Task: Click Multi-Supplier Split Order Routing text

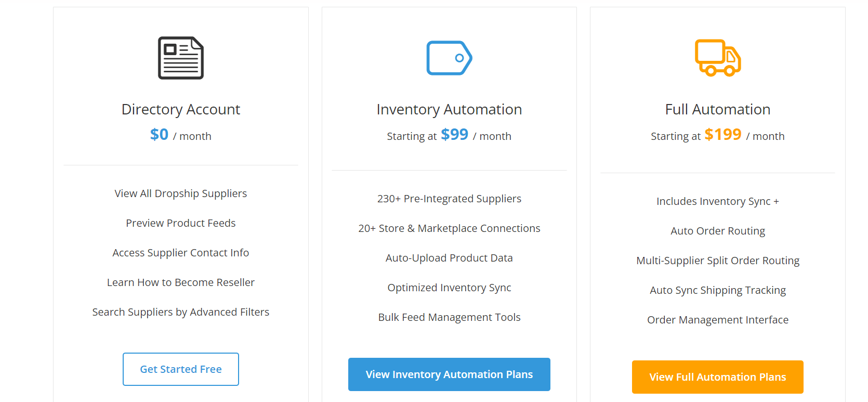Action: (718, 261)
